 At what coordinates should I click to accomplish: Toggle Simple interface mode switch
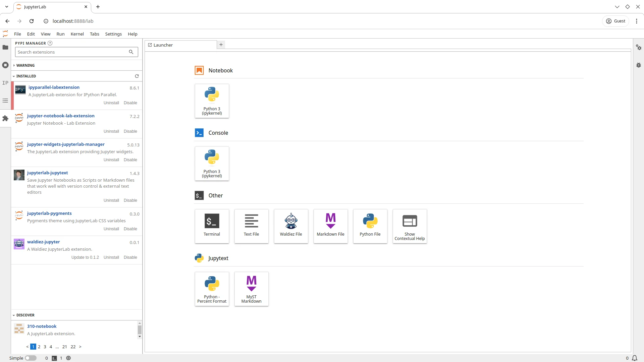[31, 358]
